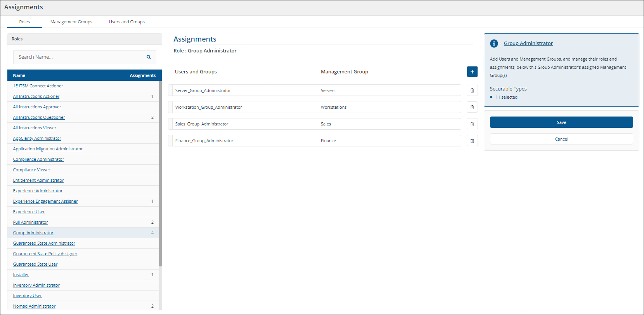Delete the Finance_Group_Administrator assignment
644x315 pixels.
coord(472,141)
